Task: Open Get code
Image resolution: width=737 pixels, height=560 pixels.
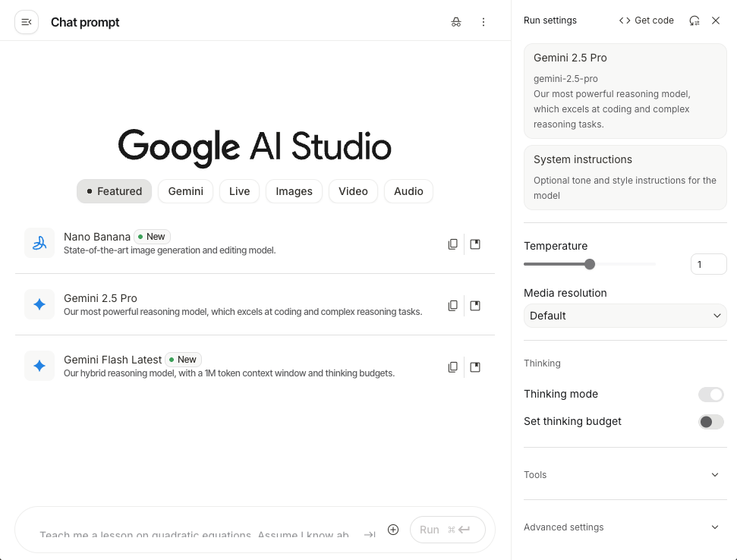Action: [646, 20]
